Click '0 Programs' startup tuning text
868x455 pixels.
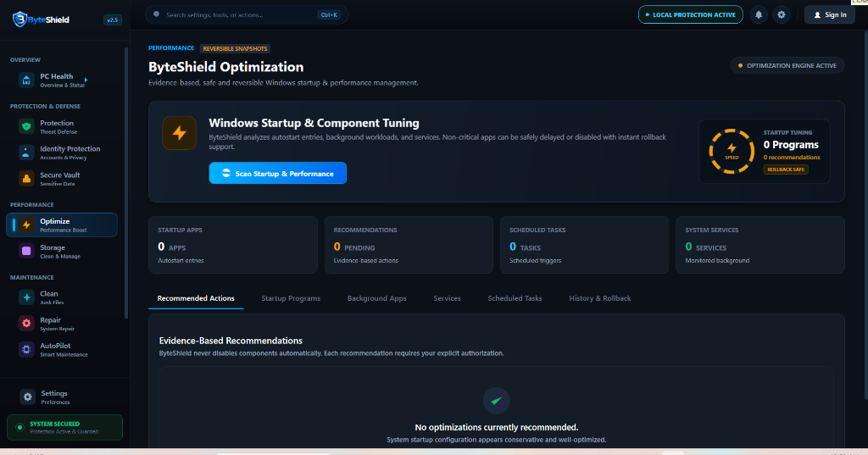click(791, 145)
